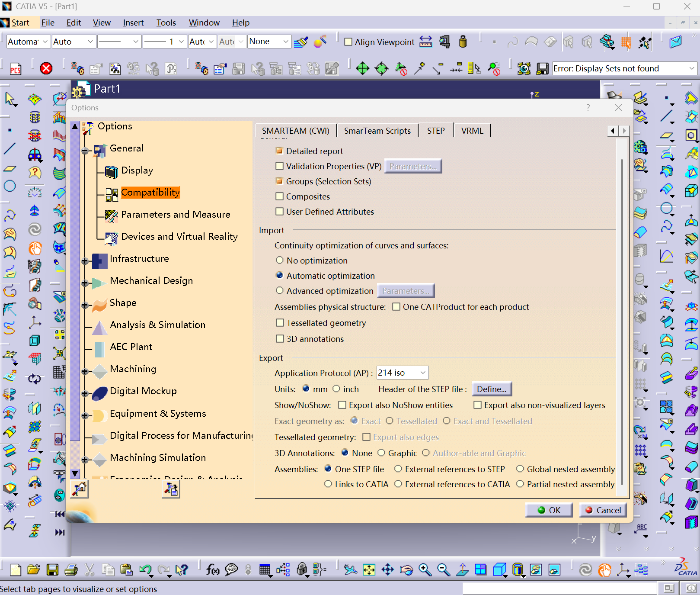Click the Print icon in bottom toolbar
The width and height of the screenshot is (700, 595).
tap(71, 570)
